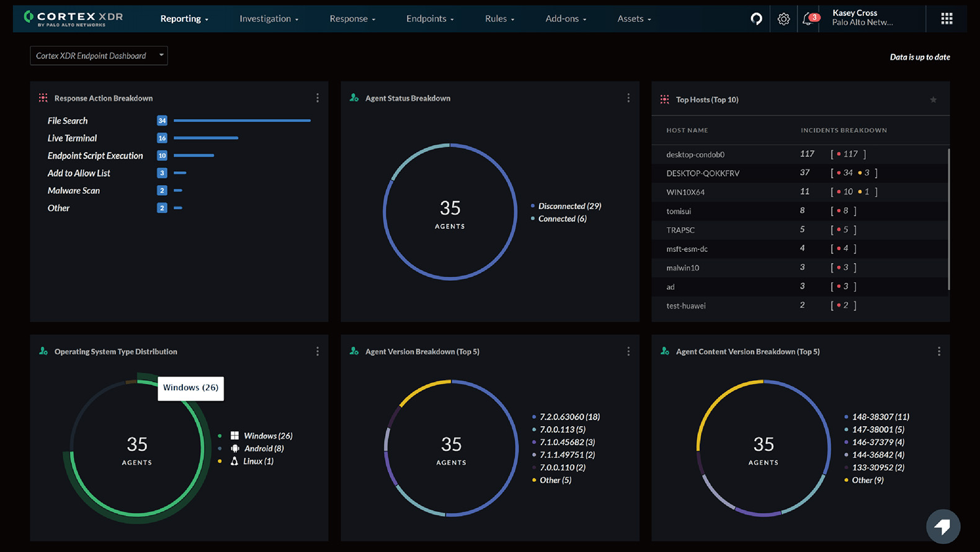Screen dimensions: 980x552
Task: Open the Add-ons menu
Action: tap(566, 19)
